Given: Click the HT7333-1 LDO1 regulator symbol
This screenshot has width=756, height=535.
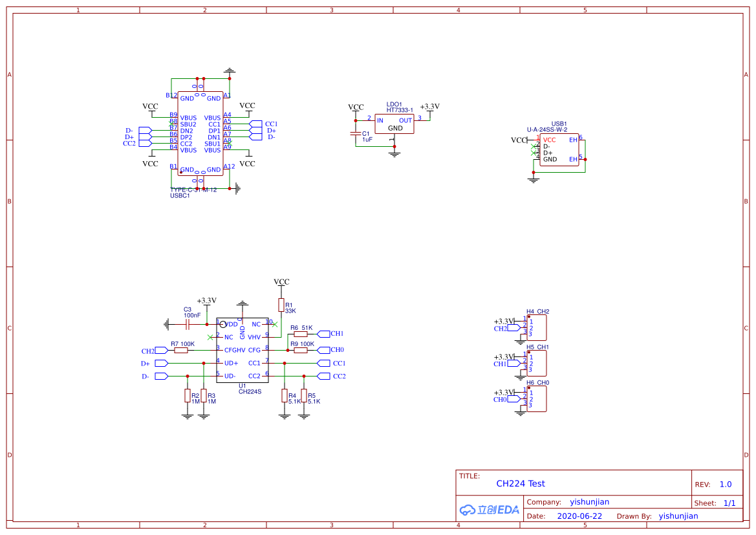Looking at the screenshot, I should (394, 124).
